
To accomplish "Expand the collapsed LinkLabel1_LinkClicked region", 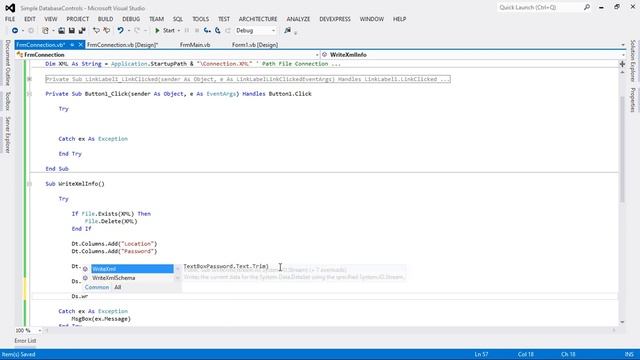I will (29, 79).
